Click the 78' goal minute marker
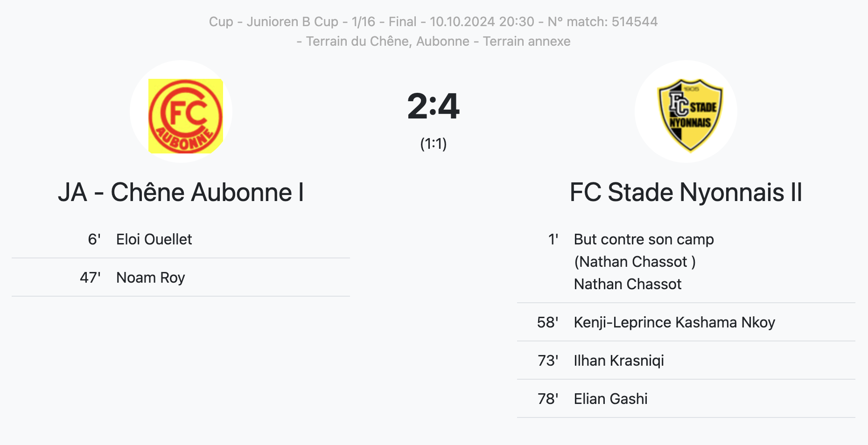Screen dimensions: 868x445 point(547,399)
